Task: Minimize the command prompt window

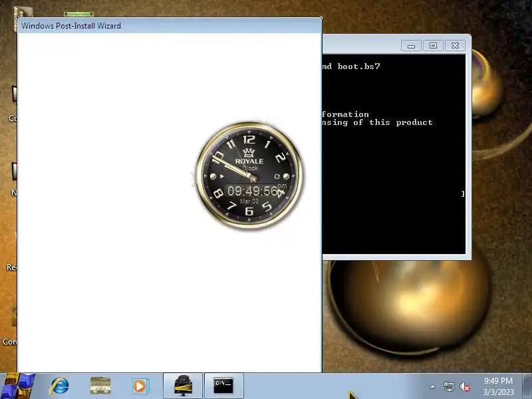Action: pyautogui.click(x=411, y=46)
